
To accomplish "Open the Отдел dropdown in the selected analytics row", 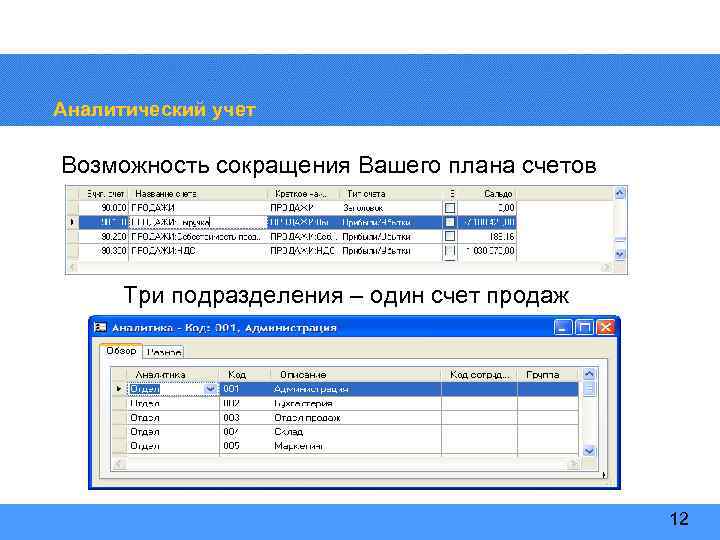I will click(x=210, y=389).
